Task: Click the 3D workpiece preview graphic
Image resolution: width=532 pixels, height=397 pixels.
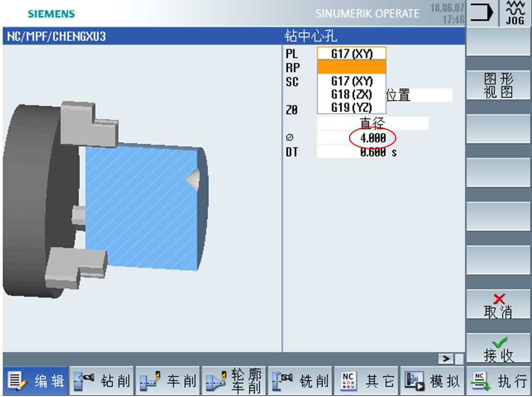Action: pyautogui.click(x=106, y=200)
